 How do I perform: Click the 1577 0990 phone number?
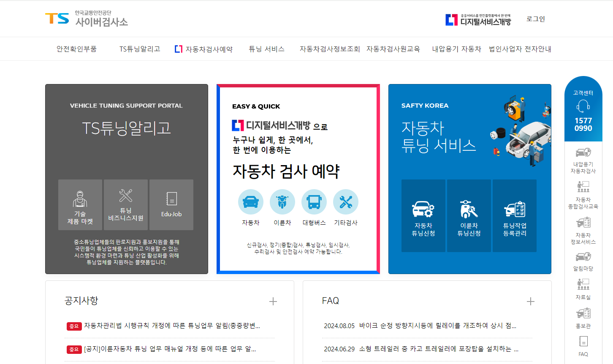(583, 125)
